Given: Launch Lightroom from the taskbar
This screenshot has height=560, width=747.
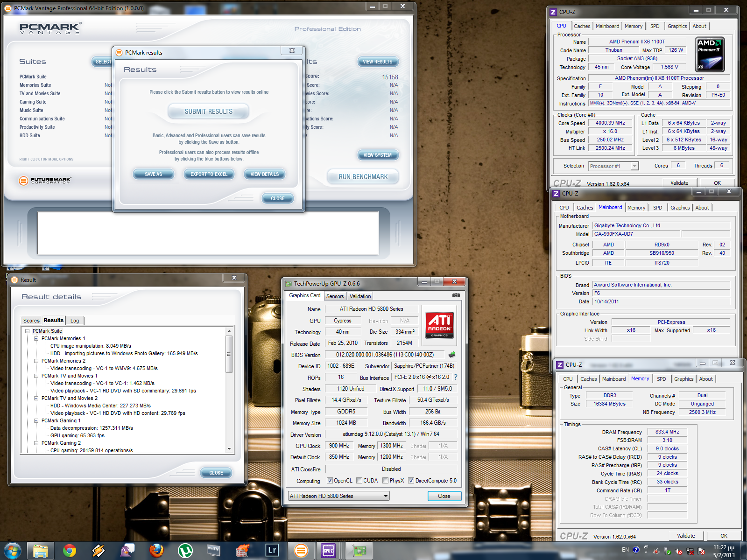Looking at the screenshot, I should point(272,551).
